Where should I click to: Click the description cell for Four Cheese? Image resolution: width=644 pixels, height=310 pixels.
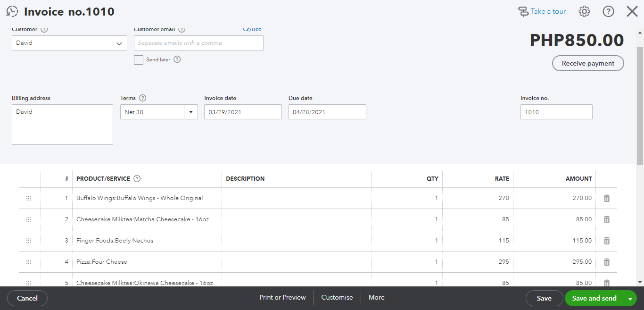coord(297,262)
